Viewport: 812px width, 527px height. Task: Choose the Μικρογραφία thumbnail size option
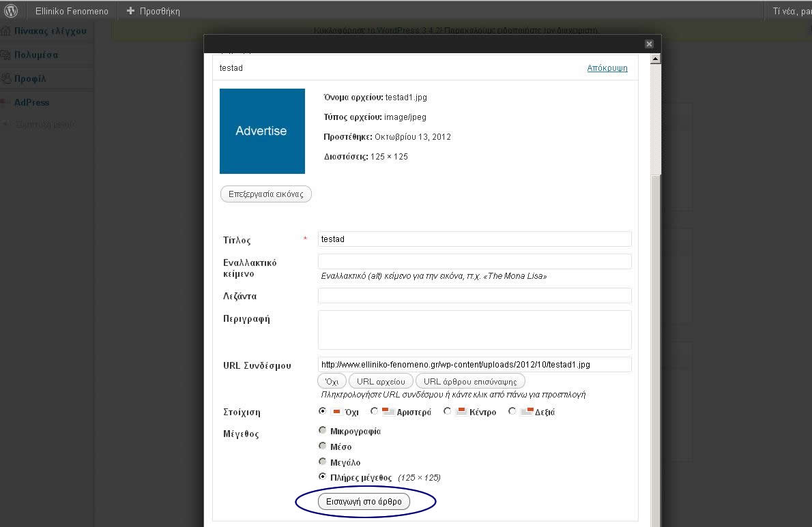pos(322,430)
